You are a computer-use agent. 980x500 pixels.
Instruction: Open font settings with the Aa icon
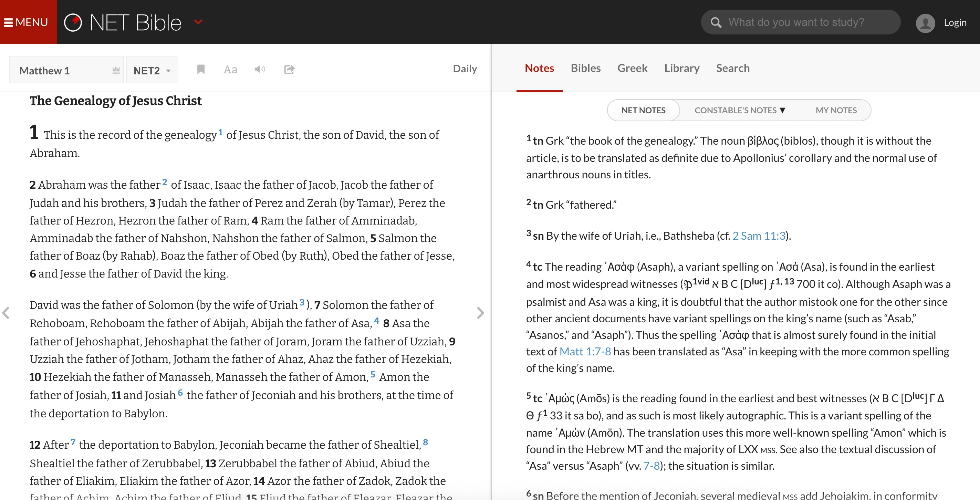230,69
